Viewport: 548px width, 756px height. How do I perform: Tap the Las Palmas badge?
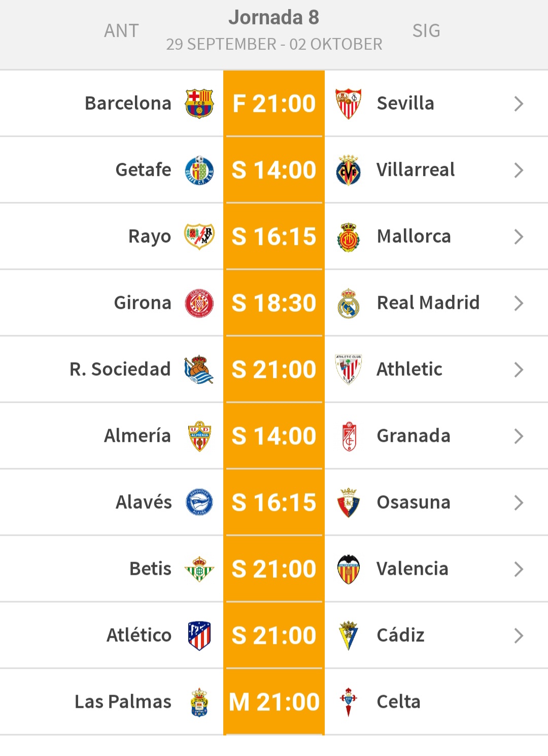(199, 702)
